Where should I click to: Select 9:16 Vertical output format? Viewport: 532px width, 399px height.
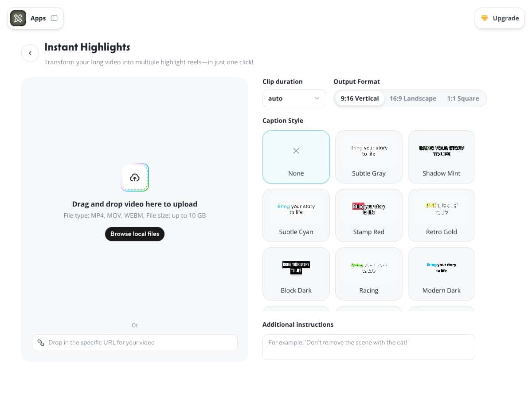tap(360, 98)
